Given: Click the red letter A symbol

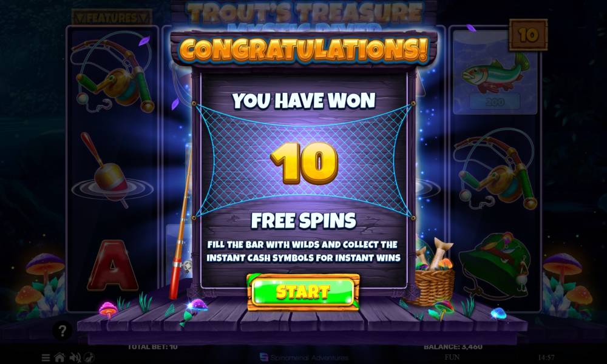Looking at the screenshot, I should [112, 265].
